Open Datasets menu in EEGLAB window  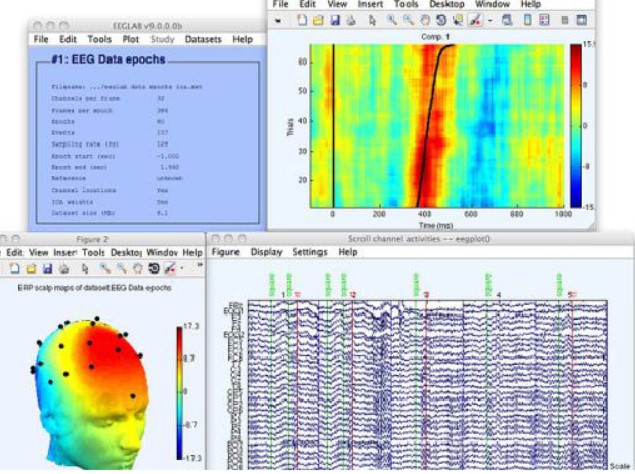tap(203, 39)
